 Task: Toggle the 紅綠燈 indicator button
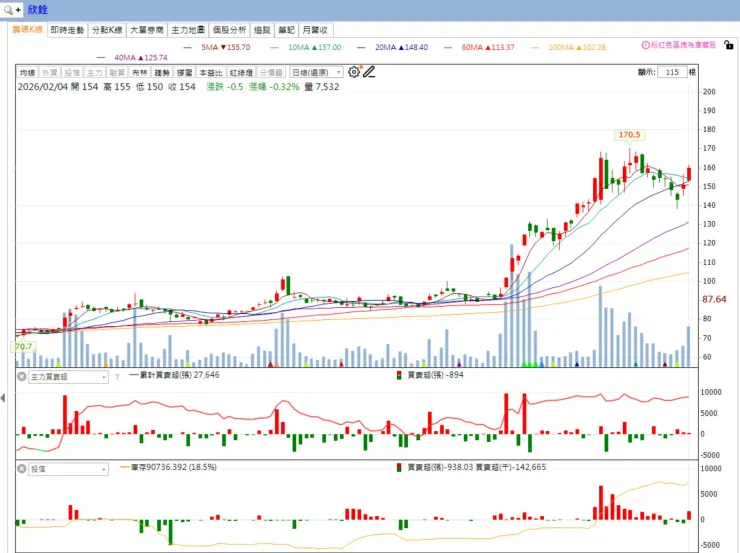tap(241, 73)
